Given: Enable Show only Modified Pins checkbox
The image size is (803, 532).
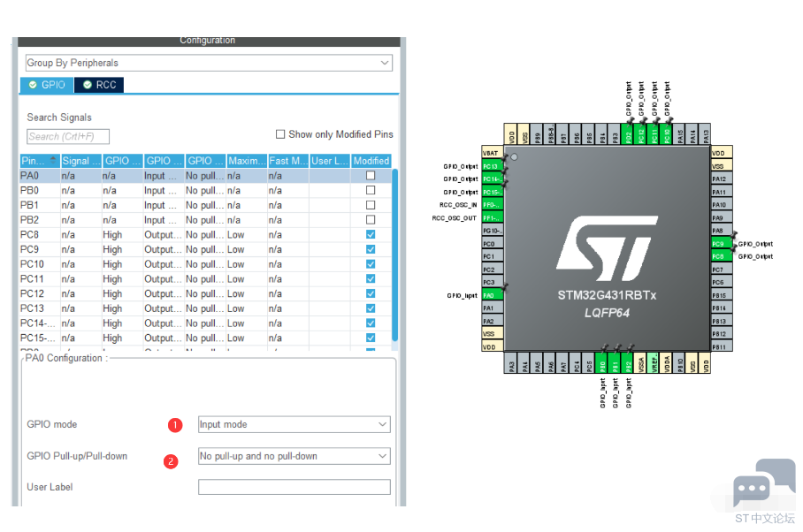Looking at the screenshot, I should [x=280, y=134].
